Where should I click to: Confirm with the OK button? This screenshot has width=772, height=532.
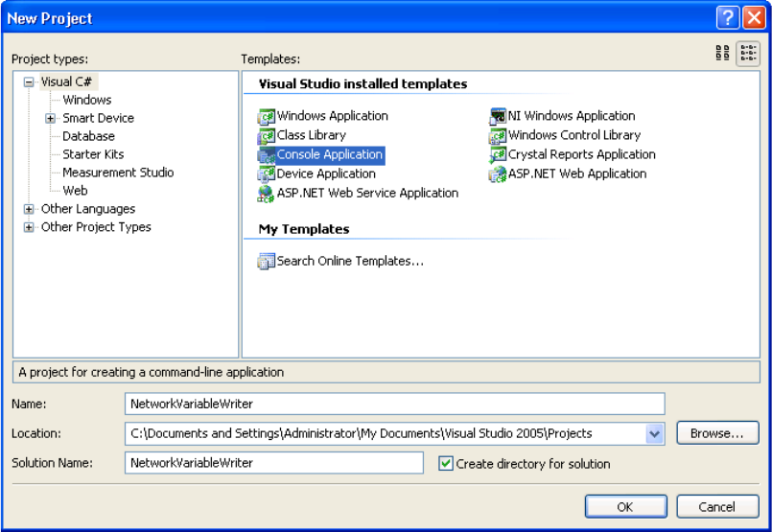pyautogui.click(x=626, y=506)
